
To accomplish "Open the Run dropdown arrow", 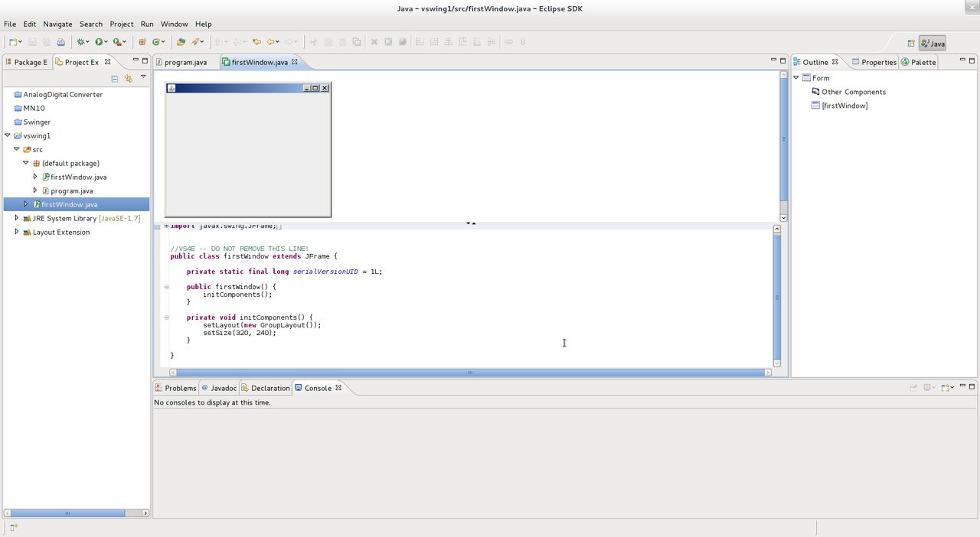I will (x=106, y=42).
